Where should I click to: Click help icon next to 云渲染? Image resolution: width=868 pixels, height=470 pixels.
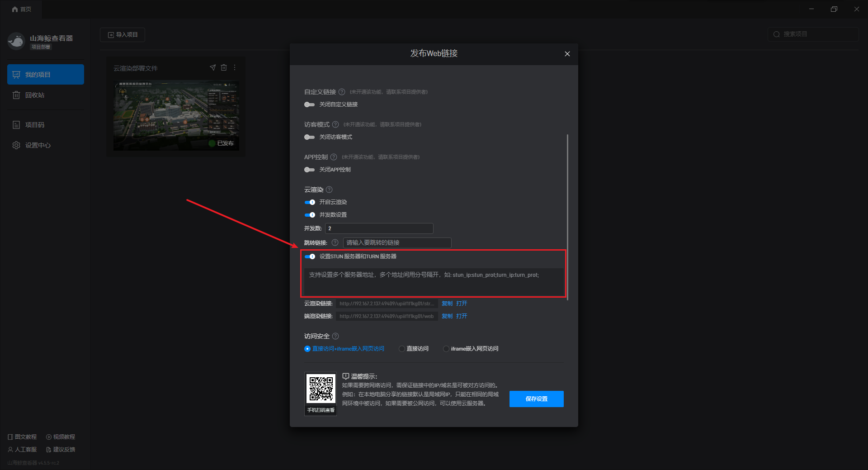[329, 190]
